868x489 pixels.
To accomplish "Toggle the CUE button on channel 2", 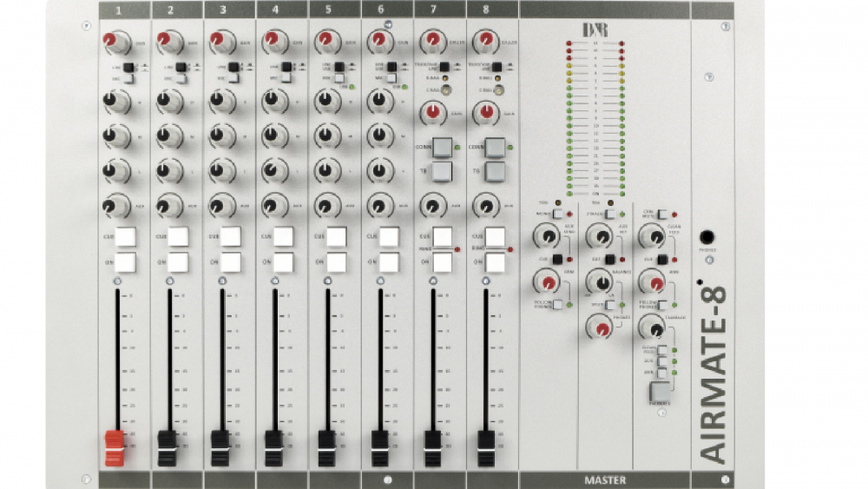I will [178, 236].
